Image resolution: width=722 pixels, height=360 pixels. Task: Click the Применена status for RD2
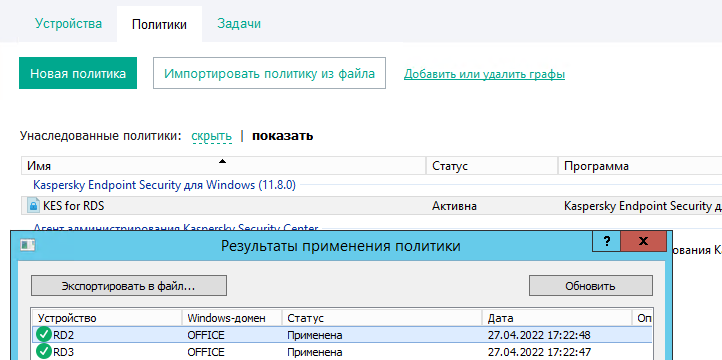[314, 335]
